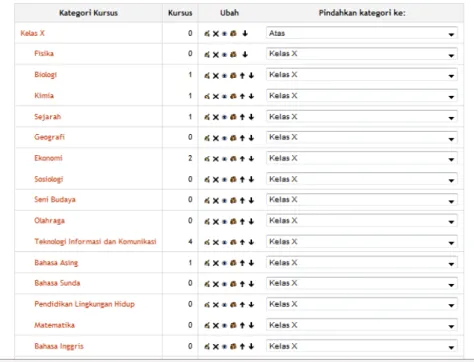Move Bahasa Inggris down one position
Screen dimensions: 474x362
coord(251,347)
